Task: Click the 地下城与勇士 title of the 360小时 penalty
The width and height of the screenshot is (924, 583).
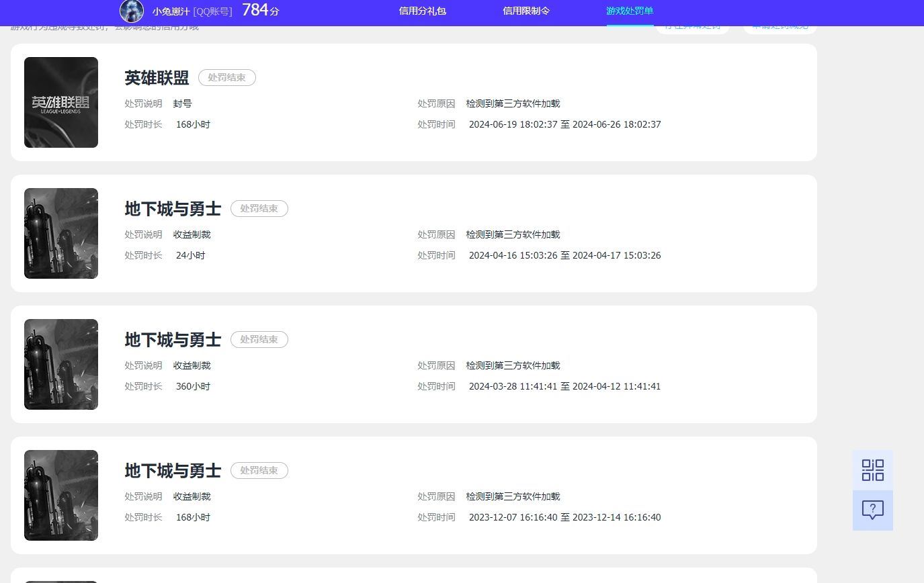Action: click(x=173, y=340)
